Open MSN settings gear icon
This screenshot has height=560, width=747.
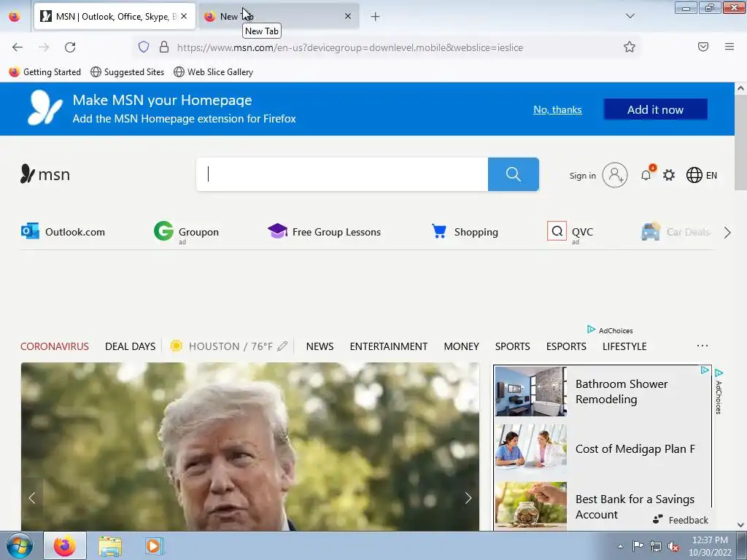669,175
